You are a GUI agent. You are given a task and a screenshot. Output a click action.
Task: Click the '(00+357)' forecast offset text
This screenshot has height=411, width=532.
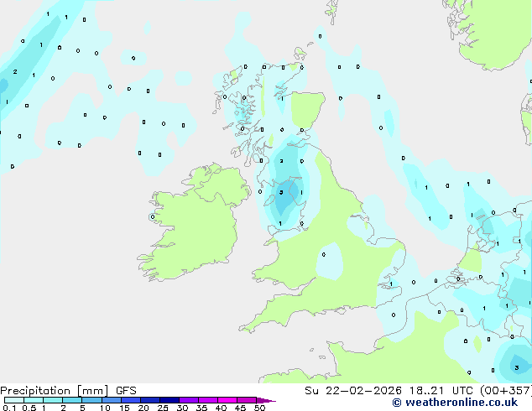click(506, 391)
